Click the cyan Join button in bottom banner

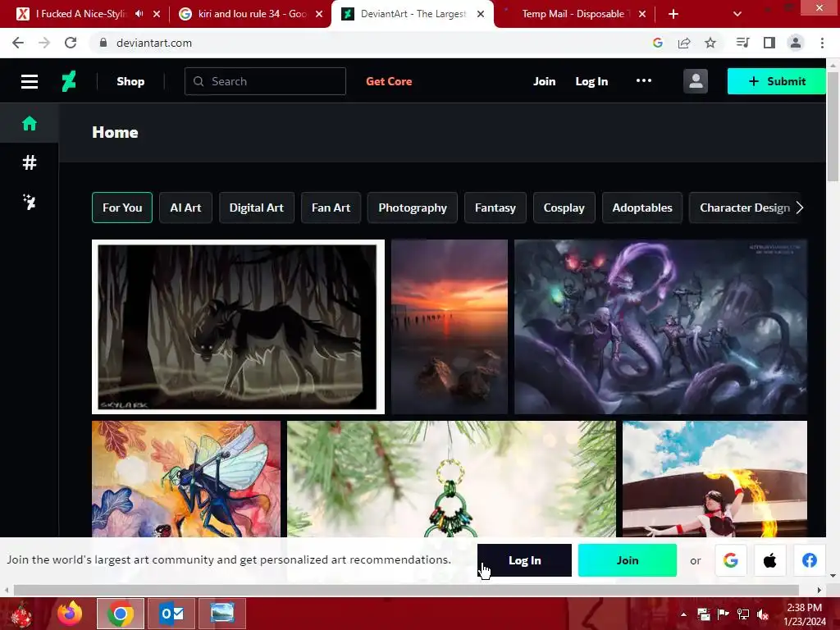tap(628, 560)
